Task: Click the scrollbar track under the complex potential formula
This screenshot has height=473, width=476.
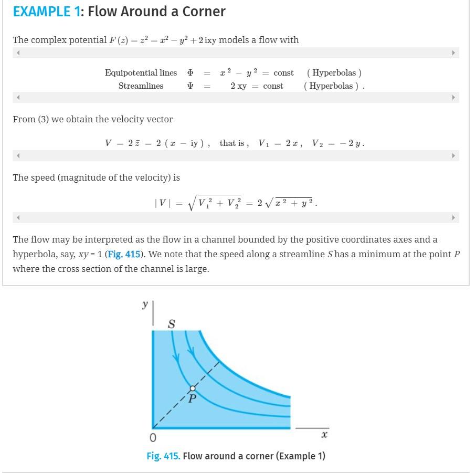Action: [x=236, y=52]
